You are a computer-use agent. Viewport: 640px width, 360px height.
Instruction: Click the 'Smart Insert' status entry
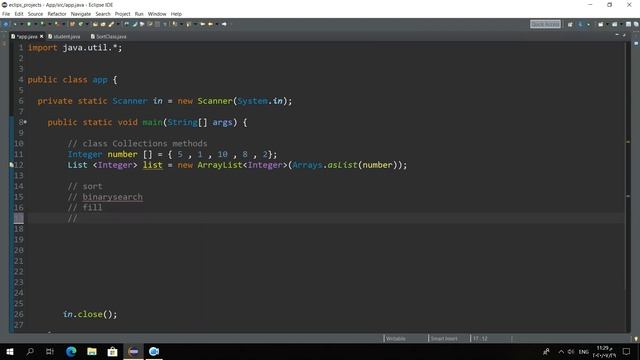click(444, 338)
